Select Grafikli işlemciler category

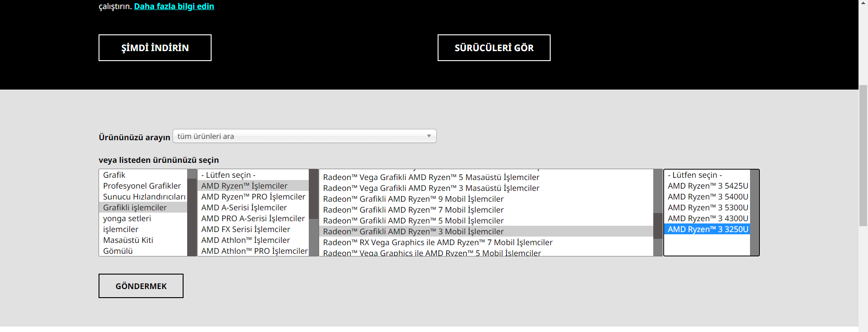143,208
